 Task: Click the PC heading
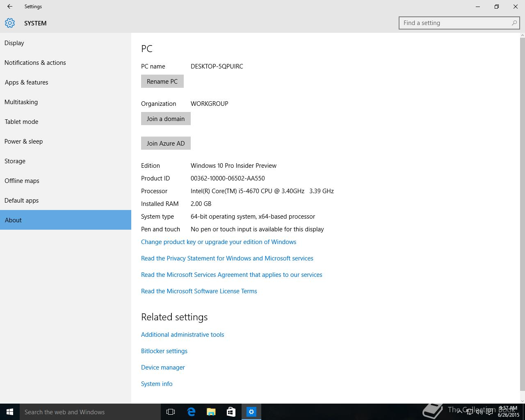147,48
